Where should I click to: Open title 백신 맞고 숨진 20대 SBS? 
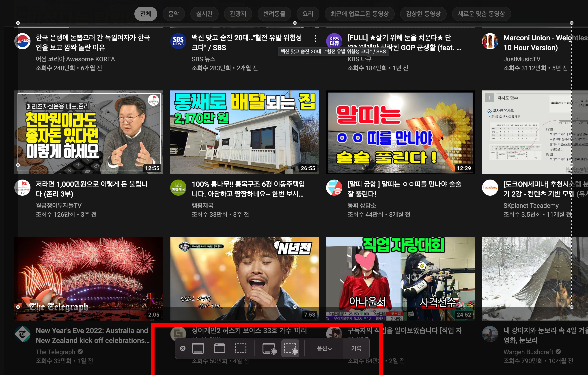[247, 43]
